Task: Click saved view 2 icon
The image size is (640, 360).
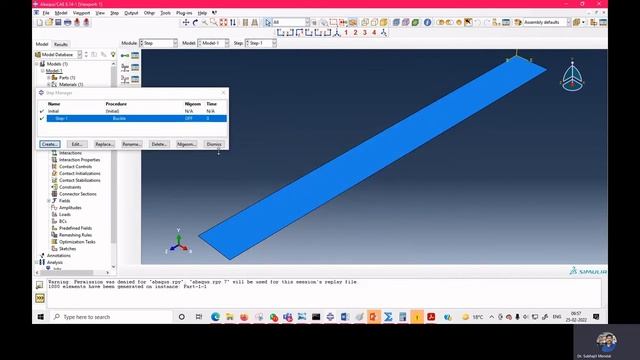Action: (356, 33)
